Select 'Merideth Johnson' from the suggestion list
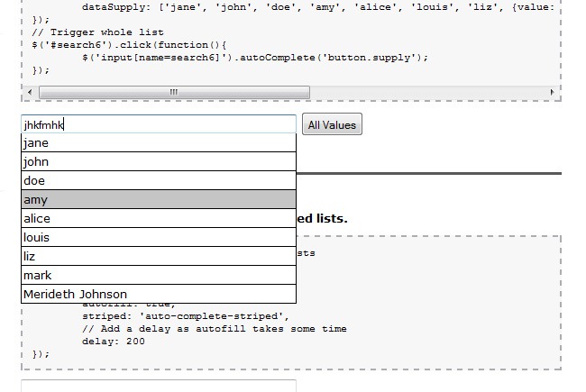The width and height of the screenshot is (586, 392). click(158, 294)
